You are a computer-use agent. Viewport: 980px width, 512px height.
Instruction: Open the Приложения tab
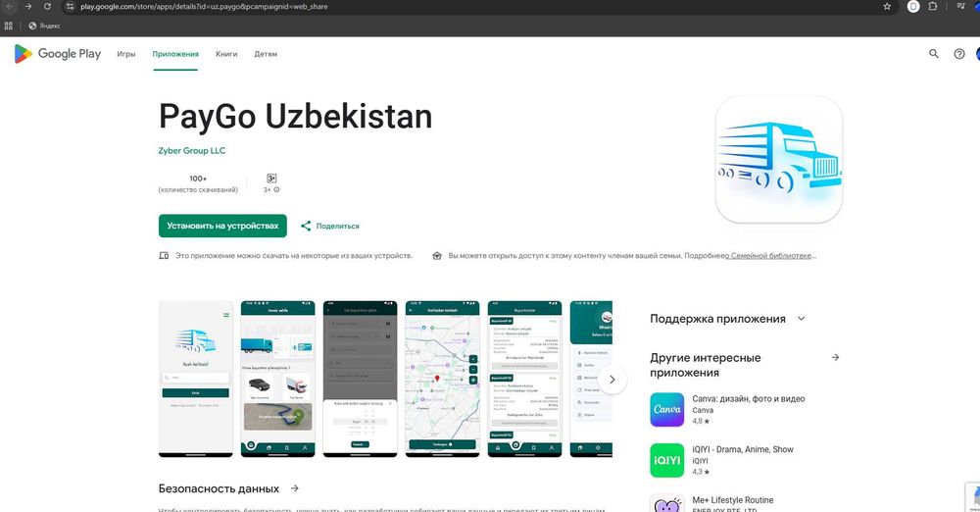[175, 54]
